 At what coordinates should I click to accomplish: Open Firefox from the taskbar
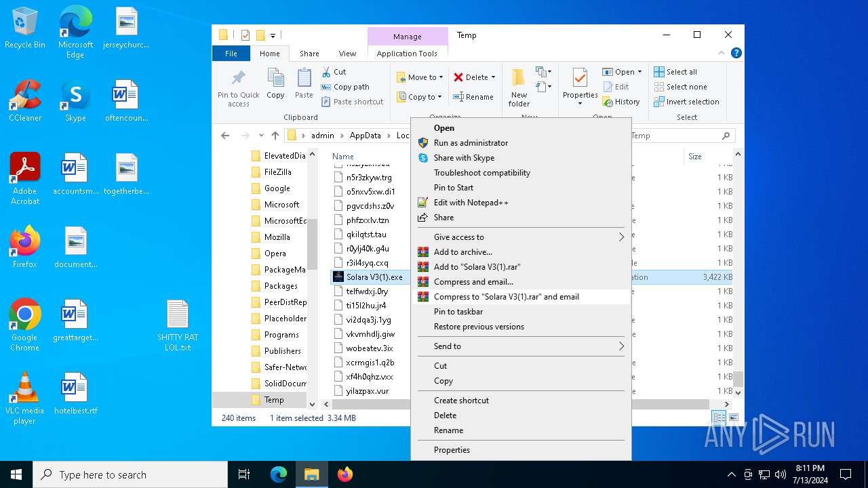click(x=345, y=474)
